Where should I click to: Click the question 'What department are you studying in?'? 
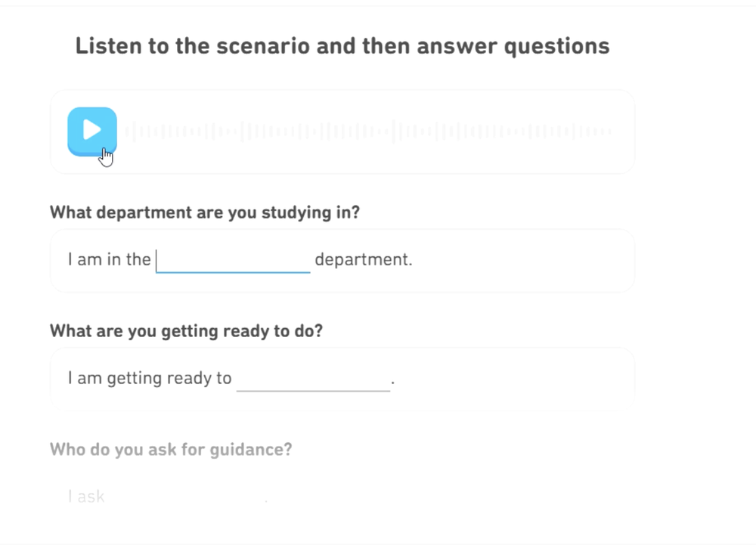tap(205, 212)
